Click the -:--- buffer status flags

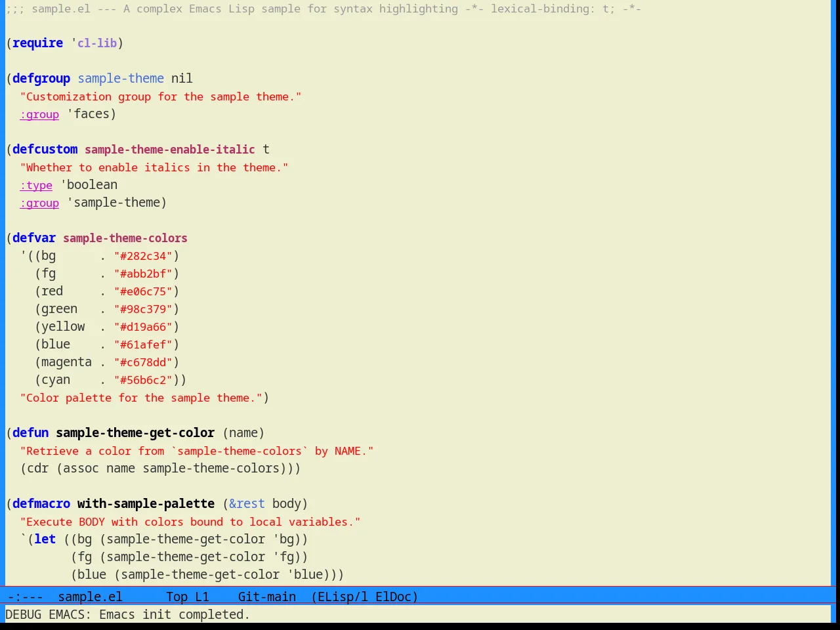(26, 597)
